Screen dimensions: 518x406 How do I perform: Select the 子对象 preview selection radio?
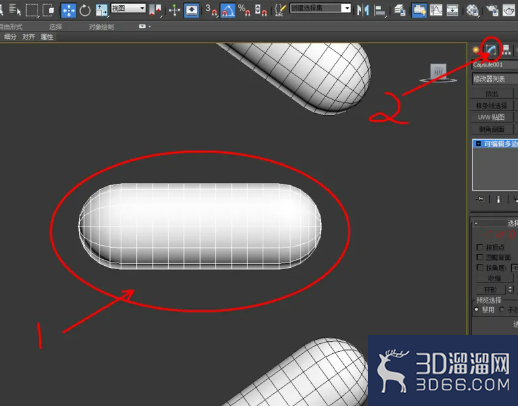pyautogui.click(x=501, y=310)
